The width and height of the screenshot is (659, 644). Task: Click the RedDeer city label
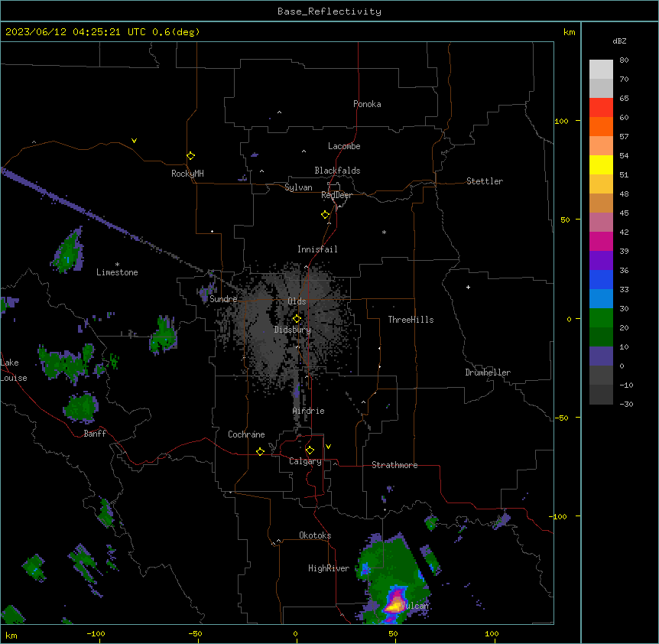[336, 195]
